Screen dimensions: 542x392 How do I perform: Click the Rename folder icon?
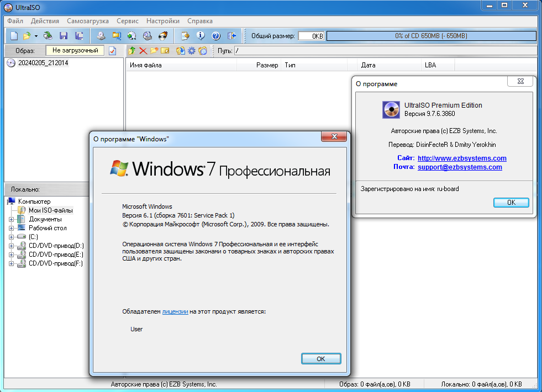tap(165, 51)
